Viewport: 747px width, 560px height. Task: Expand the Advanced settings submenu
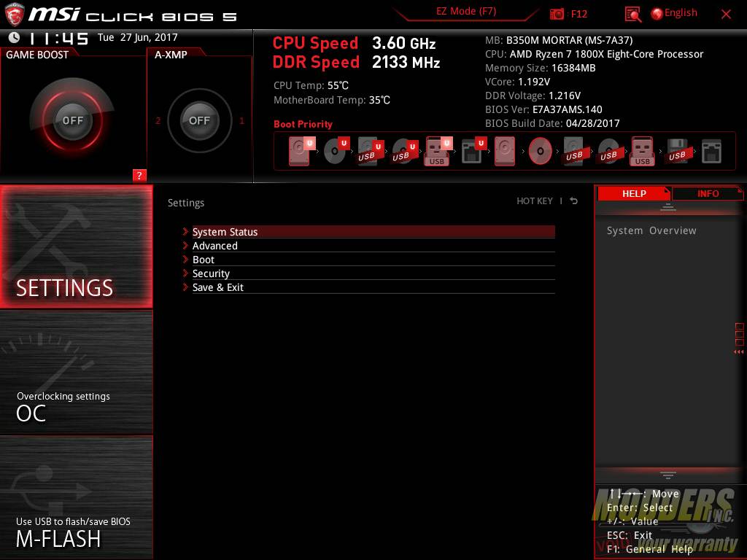[x=215, y=246]
